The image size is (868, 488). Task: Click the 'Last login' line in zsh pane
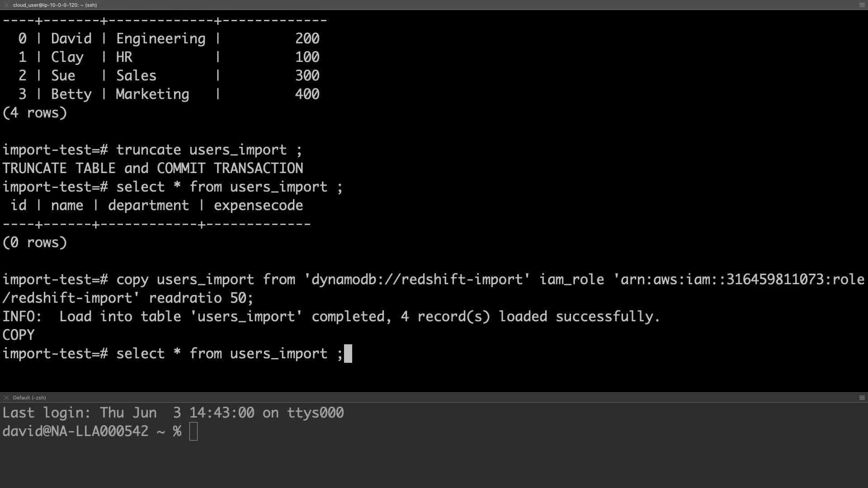coord(173,413)
